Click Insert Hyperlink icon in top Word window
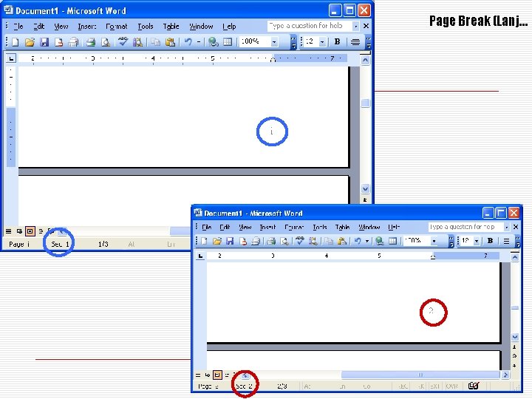 (213, 41)
